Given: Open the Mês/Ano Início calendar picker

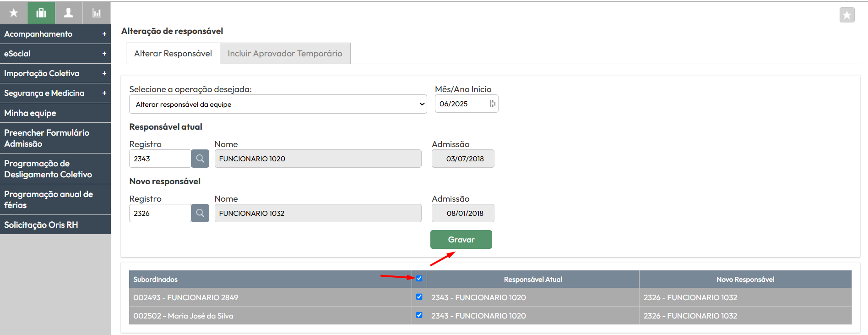Looking at the screenshot, I should tap(492, 104).
